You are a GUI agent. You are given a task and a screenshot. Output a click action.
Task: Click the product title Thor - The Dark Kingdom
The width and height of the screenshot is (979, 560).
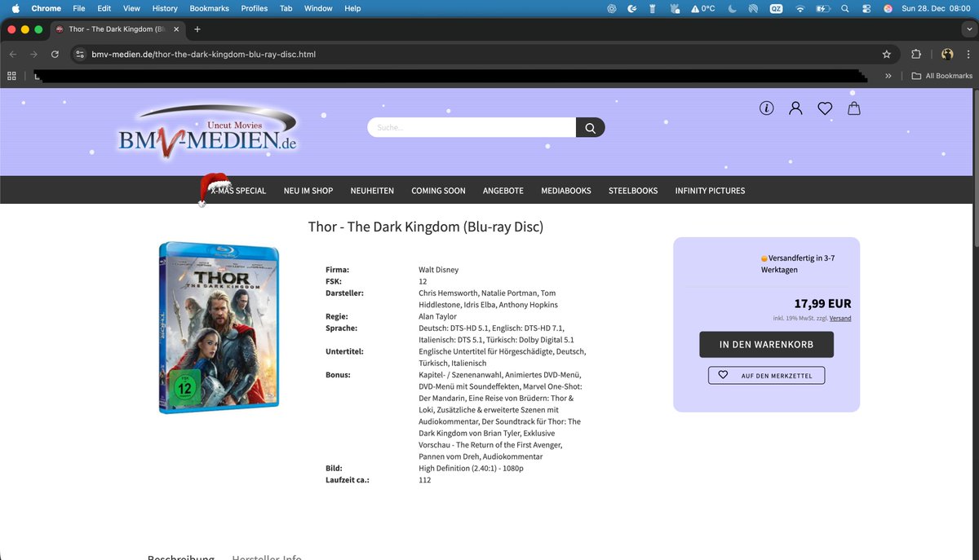pyautogui.click(x=426, y=227)
